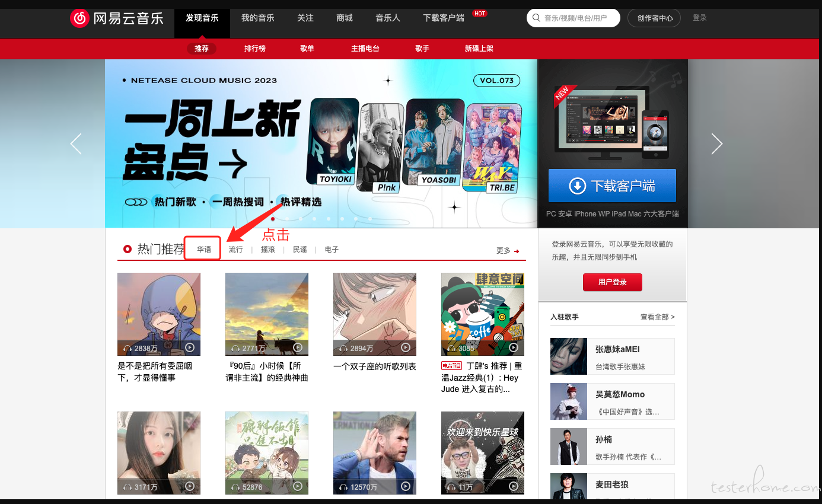822x504 pixels.
Task: Open playlist cover with 12570万 plays
Action: [375, 453]
